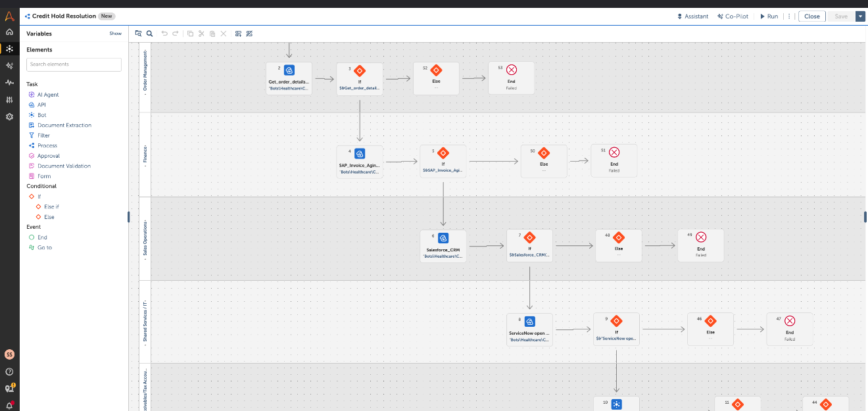Select the Bot task element
This screenshot has width=868, height=411.
click(x=37, y=115)
